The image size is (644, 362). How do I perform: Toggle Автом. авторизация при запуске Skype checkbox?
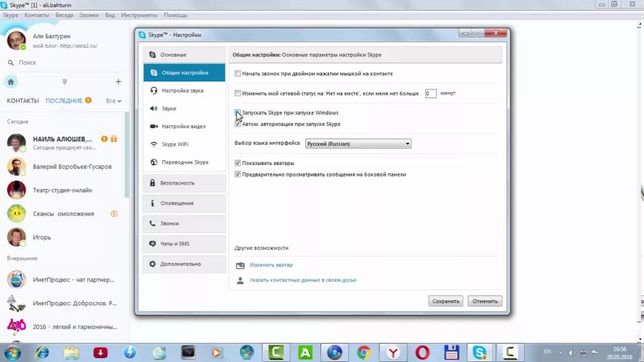tap(238, 124)
